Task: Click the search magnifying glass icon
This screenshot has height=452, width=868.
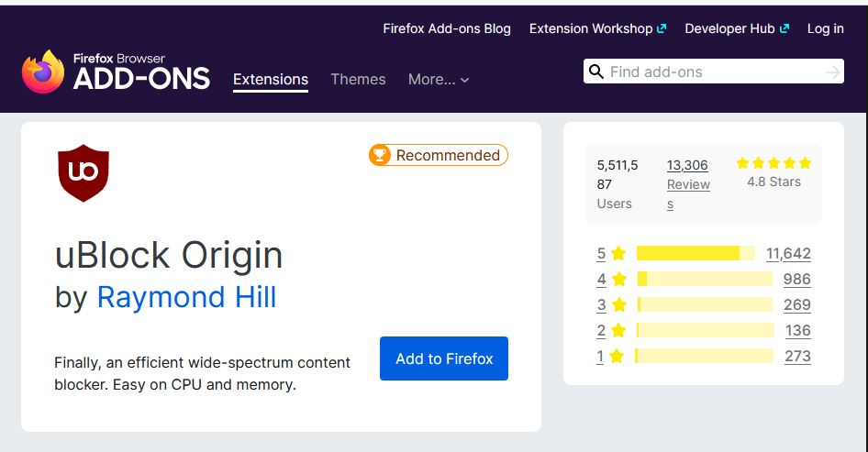Action: (596, 72)
